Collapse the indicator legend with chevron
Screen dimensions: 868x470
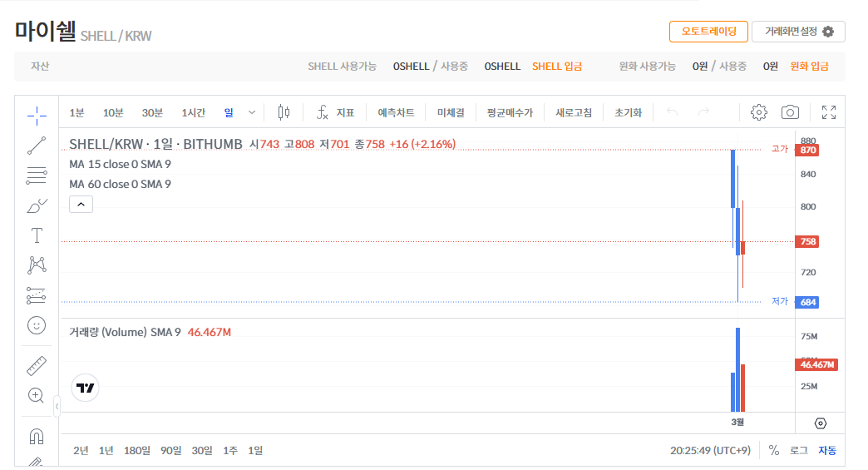coord(81,205)
